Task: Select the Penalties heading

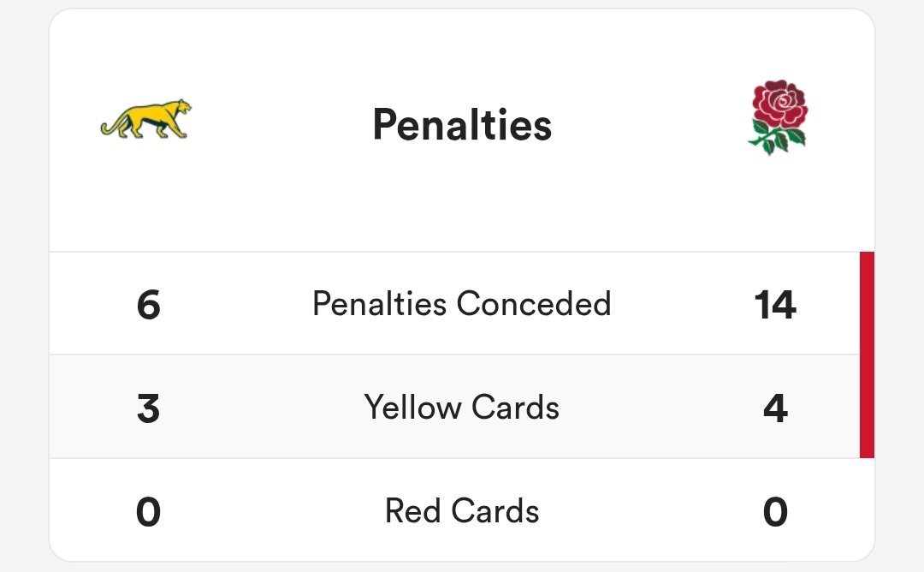Action: coord(462,125)
